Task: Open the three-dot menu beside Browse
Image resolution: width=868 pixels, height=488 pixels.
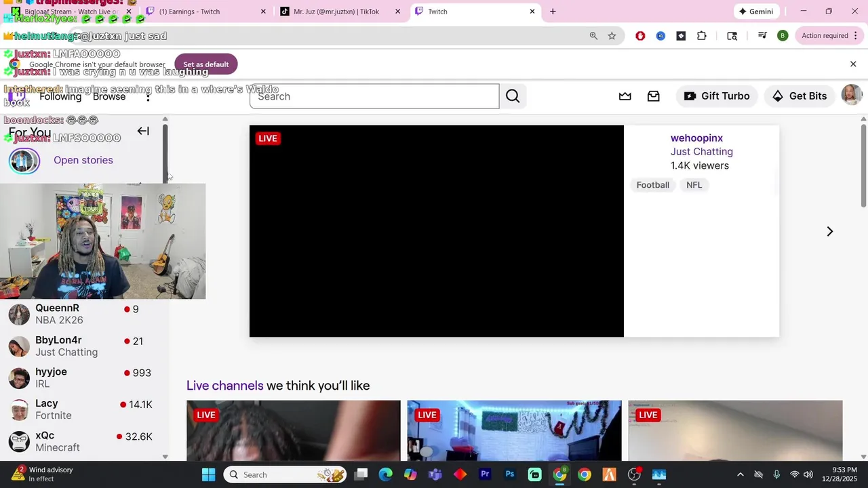Action: coord(148,97)
